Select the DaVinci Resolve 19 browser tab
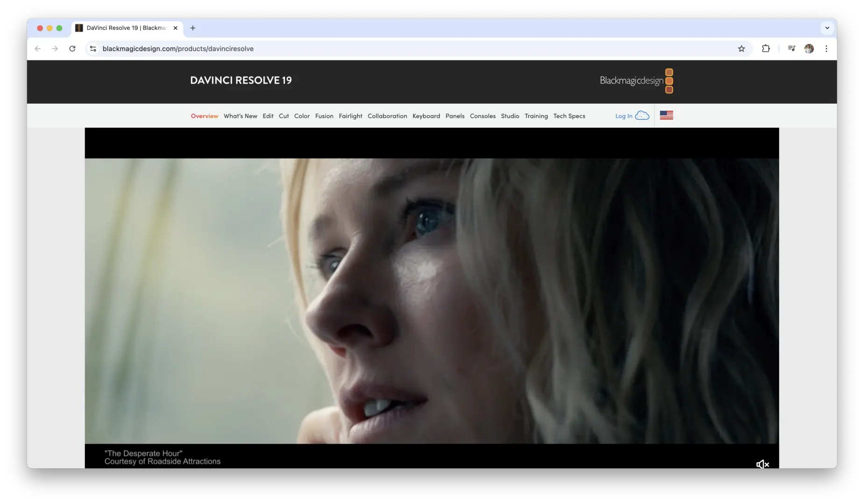864x504 pixels. tap(127, 28)
